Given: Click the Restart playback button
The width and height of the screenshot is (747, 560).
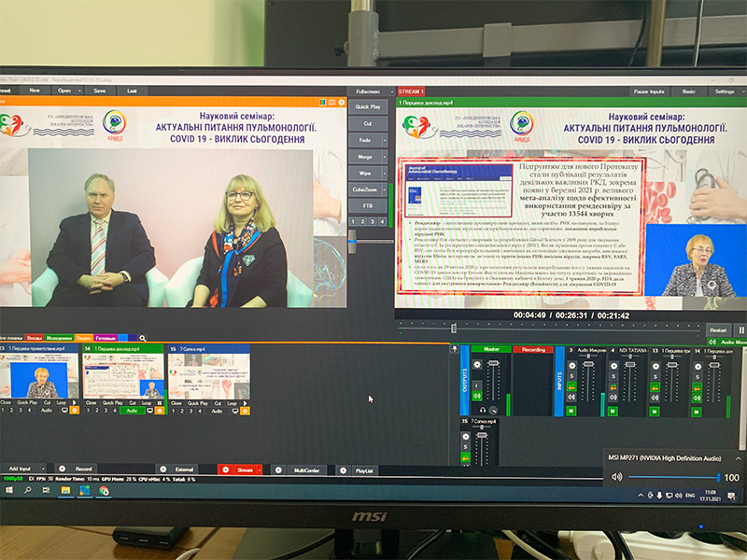Looking at the screenshot, I should pos(717,329).
